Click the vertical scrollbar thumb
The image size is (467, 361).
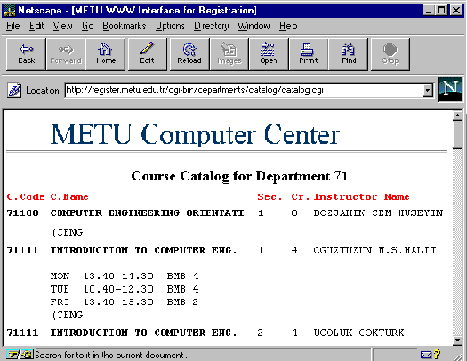[458, 134]
